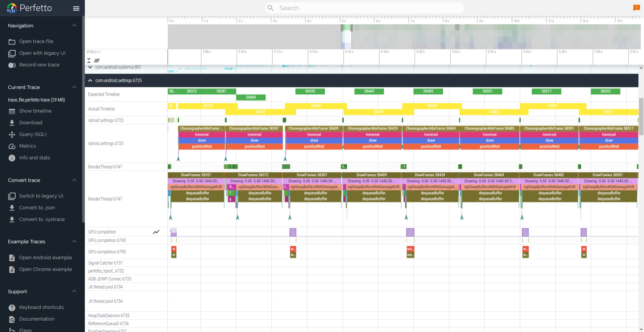644x332 pixels.
Task: Click the vertical scrollbar thumb of tracks
Action: pos(641,116)
